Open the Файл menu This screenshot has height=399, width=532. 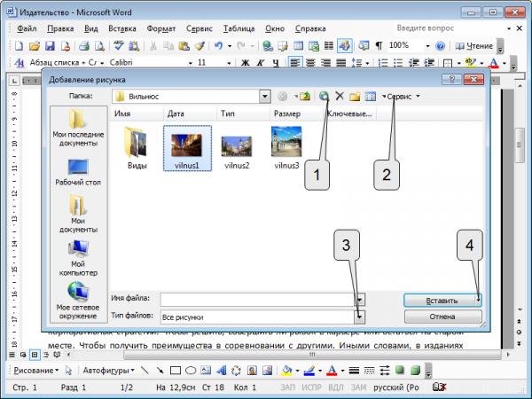coord(27,28)
